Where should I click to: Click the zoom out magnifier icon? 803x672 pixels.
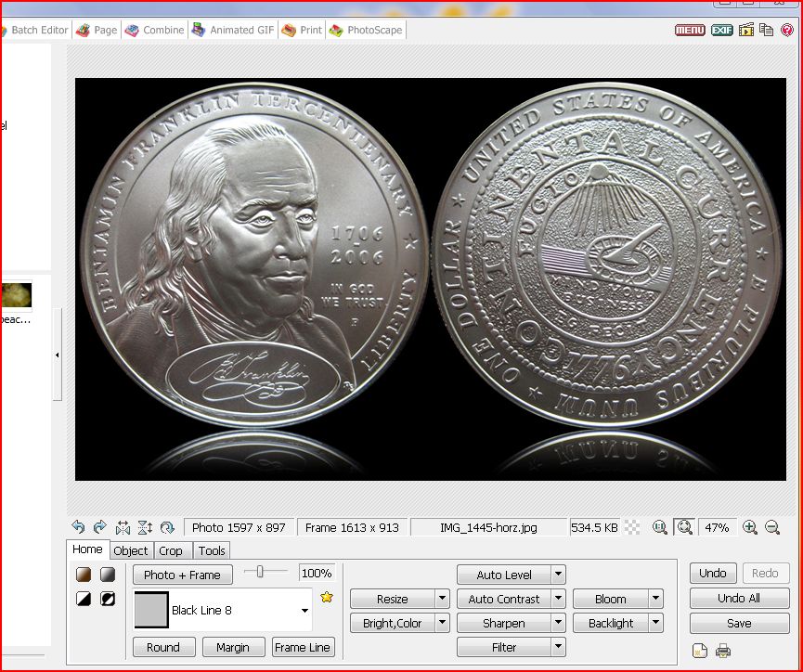(x=772, y=527)
